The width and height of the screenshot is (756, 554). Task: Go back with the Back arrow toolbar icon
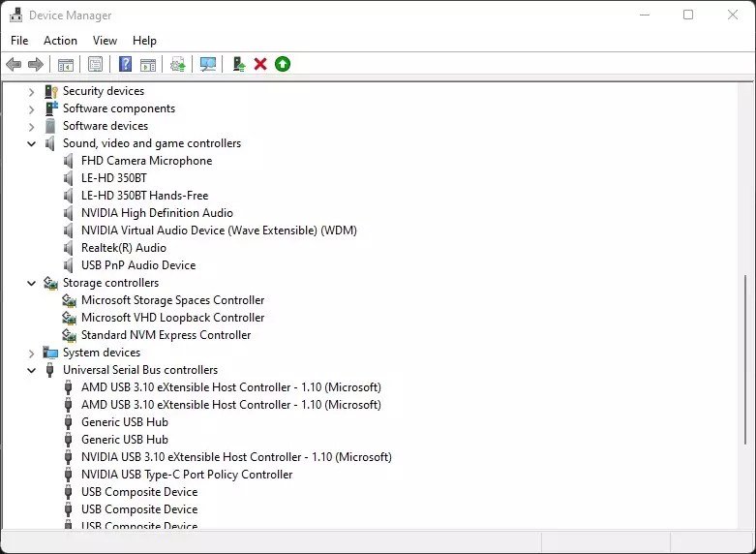point(14,64)
